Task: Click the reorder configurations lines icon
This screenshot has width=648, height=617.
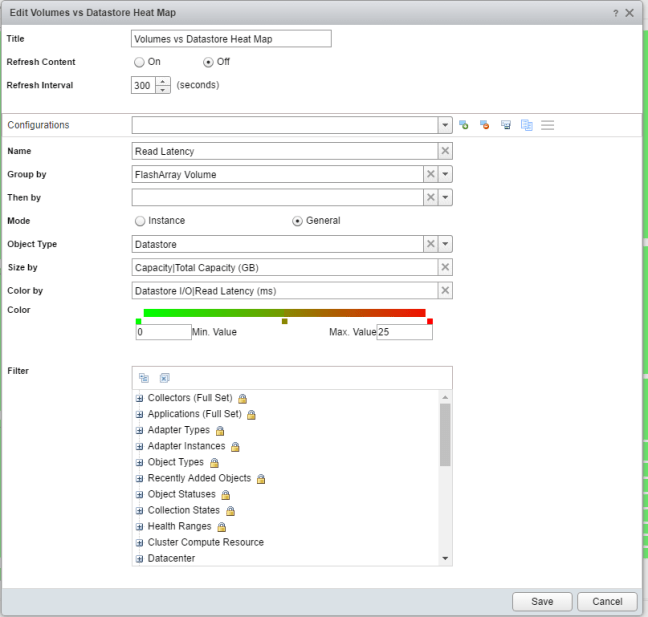Action: tap(548, 125)
